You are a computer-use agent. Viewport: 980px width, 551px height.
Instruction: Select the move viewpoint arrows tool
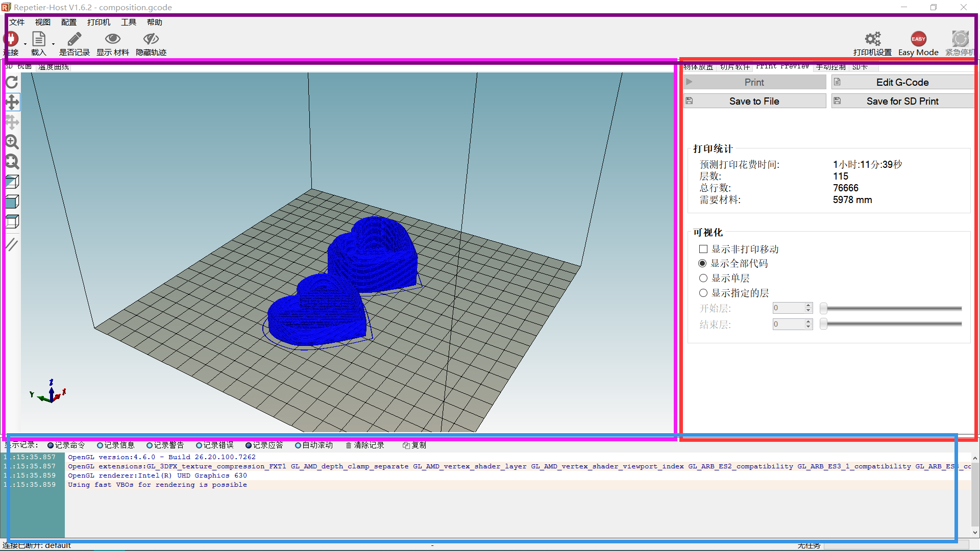[x=12, y=102]
